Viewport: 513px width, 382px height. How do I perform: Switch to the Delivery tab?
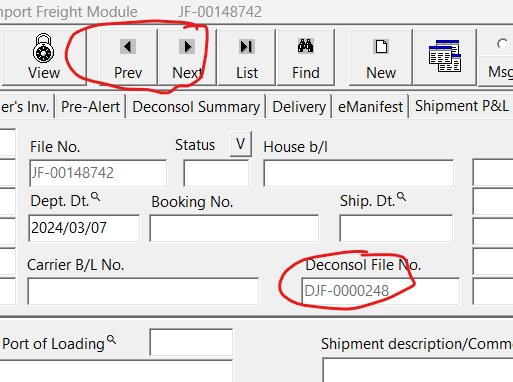(299, 107)
